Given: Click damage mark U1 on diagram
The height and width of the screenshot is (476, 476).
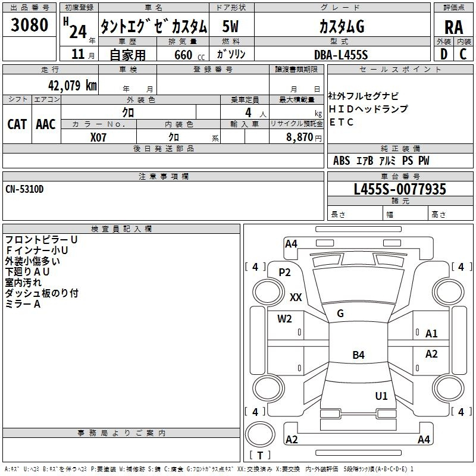Looking at the screenshot, I should tap(381, 396).
